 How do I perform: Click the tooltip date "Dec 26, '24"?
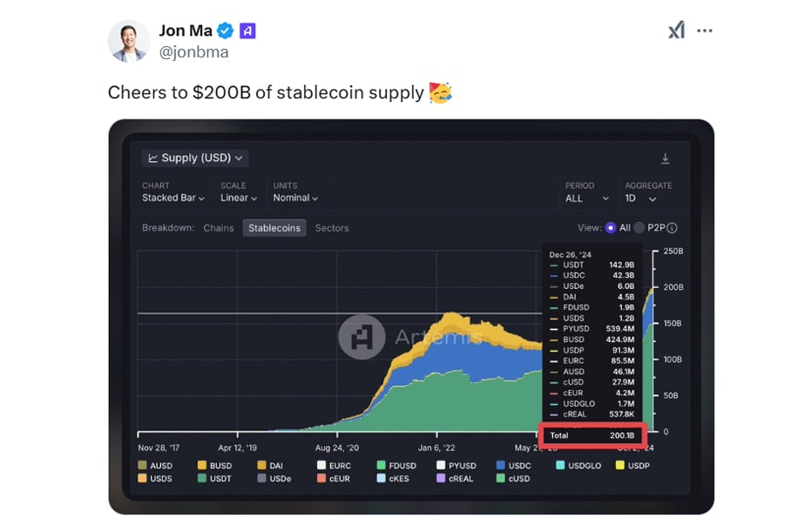click(570, 254)
